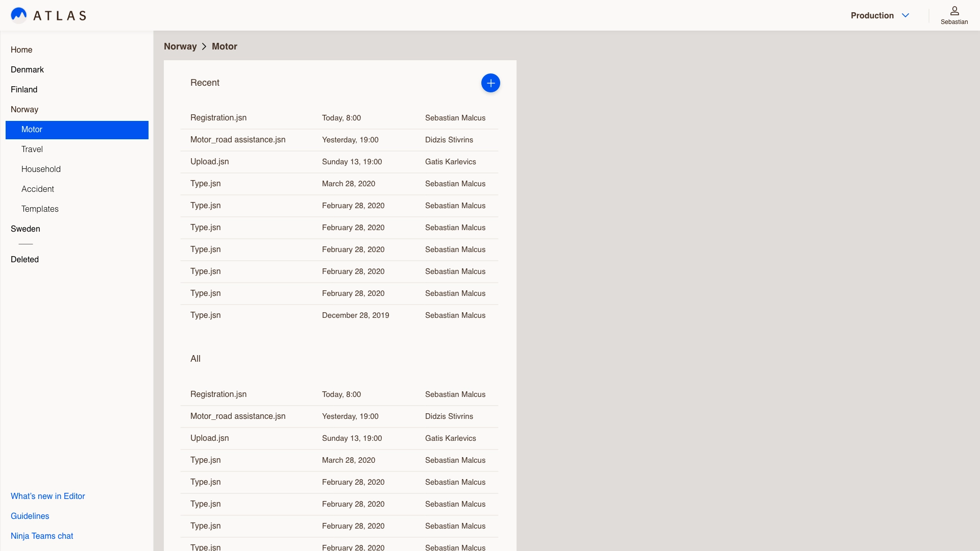Select Accident under Norway
This screenshot has width=980, height=551.
point(38,189)
